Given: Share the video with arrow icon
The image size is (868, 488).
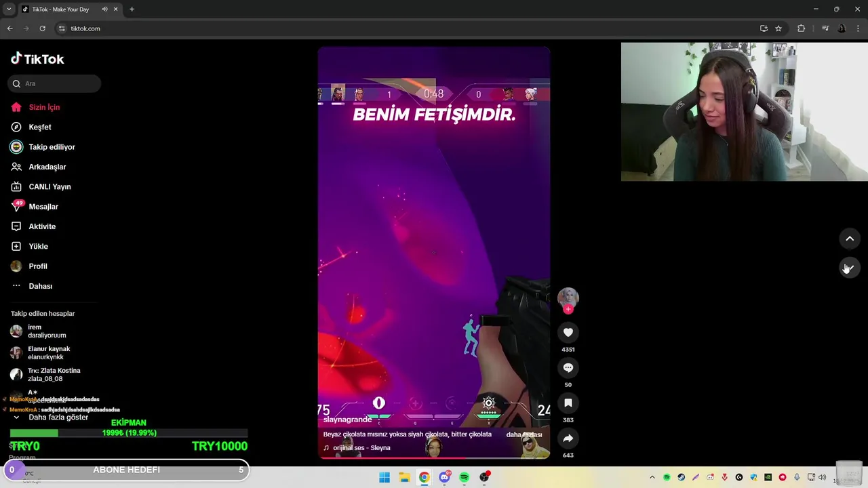Looking at the screenshot, I should point(568,438).
